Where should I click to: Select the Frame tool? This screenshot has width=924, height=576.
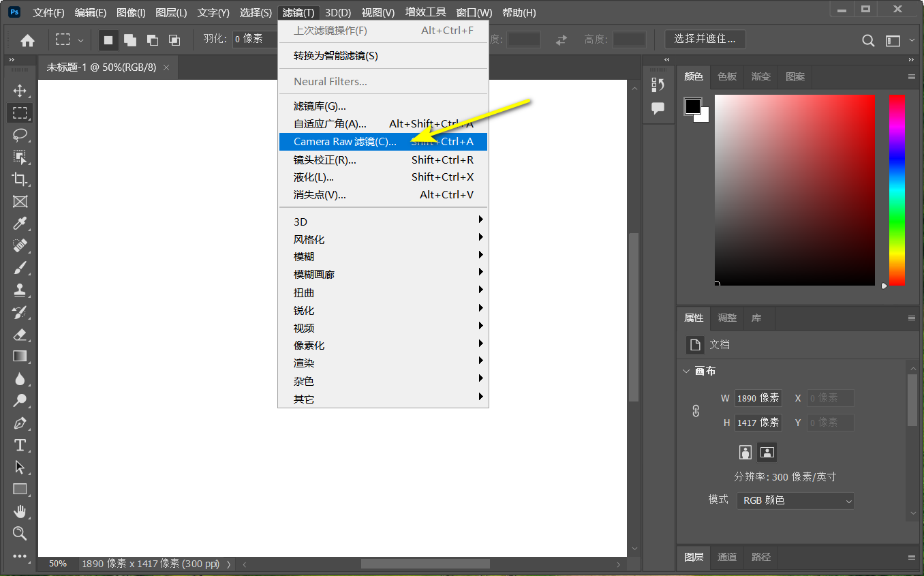pyautogui.click(x=20, y=201)
